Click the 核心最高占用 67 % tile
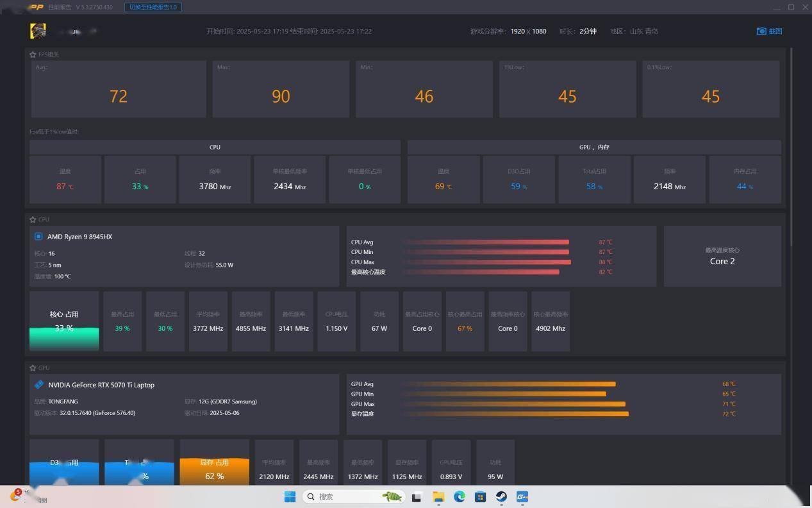Viewport: 812px width, 508px height. click(465, 321)
